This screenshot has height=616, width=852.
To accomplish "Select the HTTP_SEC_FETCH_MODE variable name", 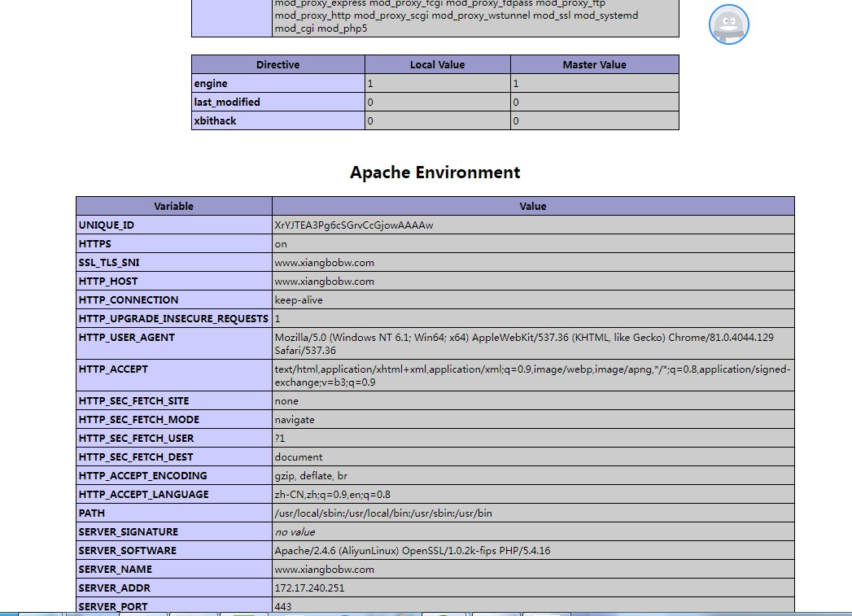I will pos(139,419).
